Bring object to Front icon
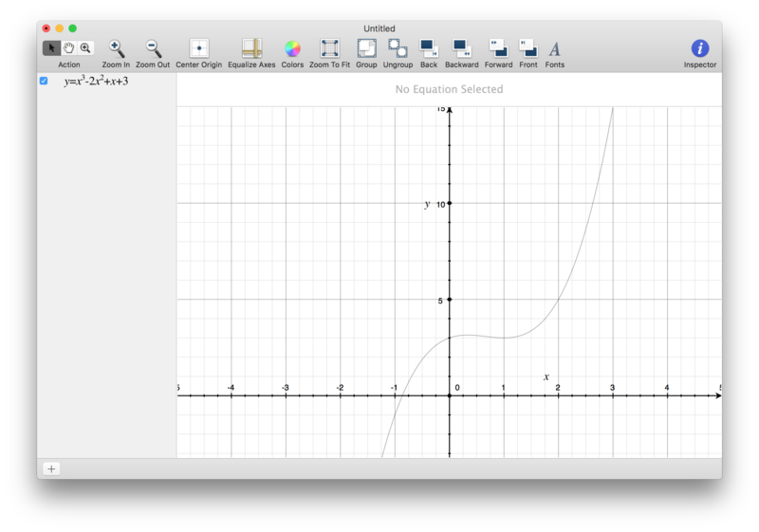The image size is (759, 532). tap(528, 48)
